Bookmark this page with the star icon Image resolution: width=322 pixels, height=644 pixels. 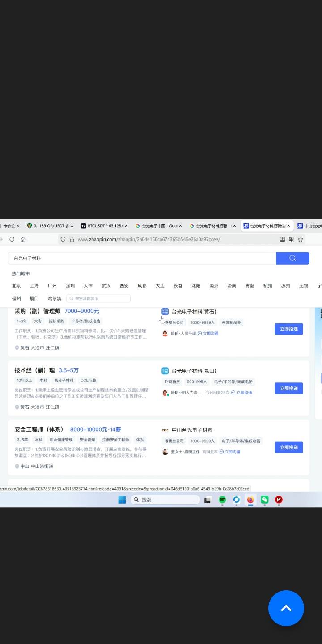point(301,239)
